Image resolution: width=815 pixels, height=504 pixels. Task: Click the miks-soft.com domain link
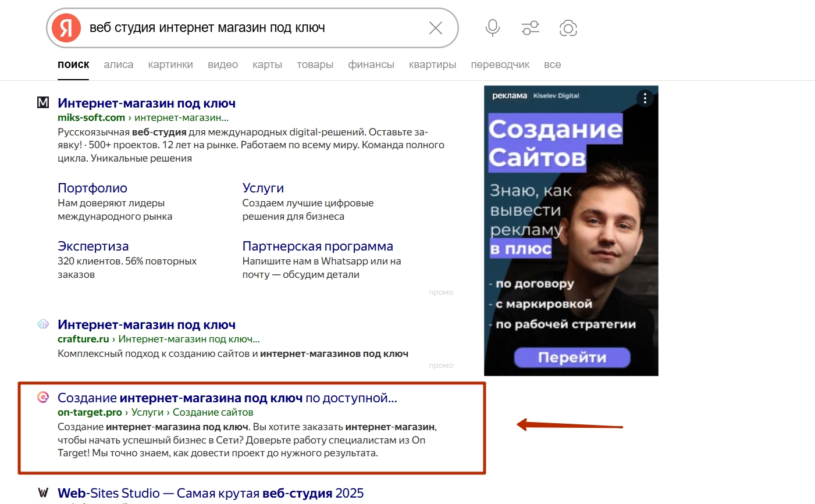(91, 117)
